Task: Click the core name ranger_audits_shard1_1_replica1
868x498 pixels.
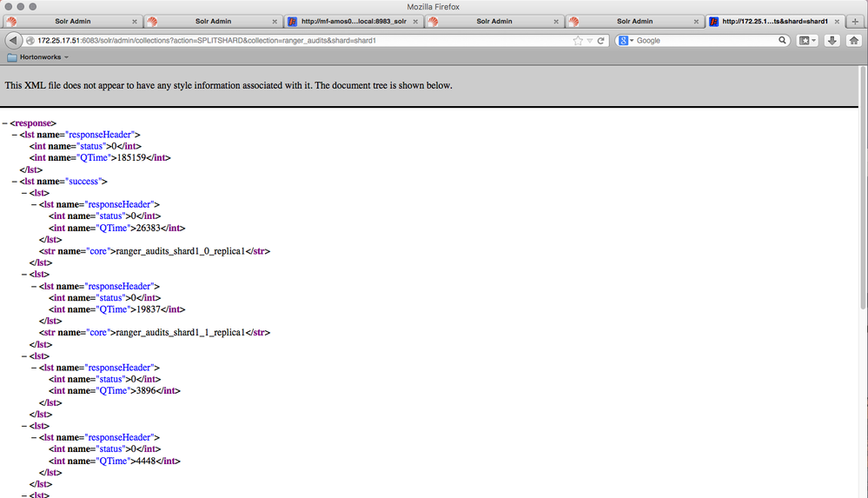Action: pos(180,333)
